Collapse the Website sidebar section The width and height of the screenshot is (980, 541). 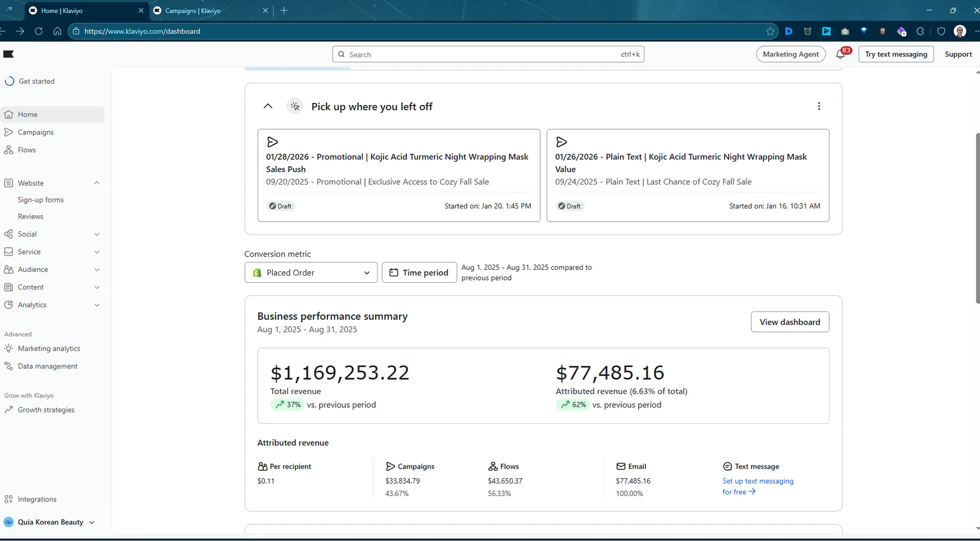pos(97,183)
